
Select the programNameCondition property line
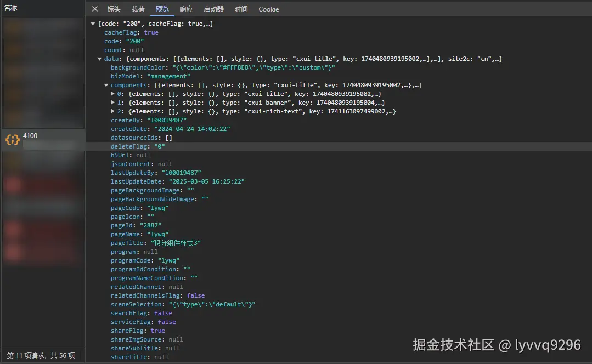(x=154, y=278)
